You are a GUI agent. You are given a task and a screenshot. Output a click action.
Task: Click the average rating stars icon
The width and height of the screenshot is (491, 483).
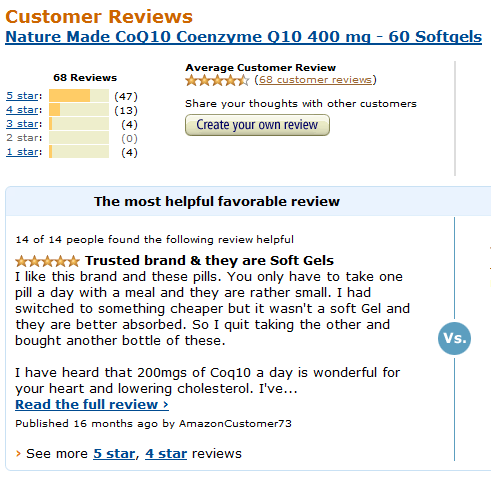[x=217, y=80]
